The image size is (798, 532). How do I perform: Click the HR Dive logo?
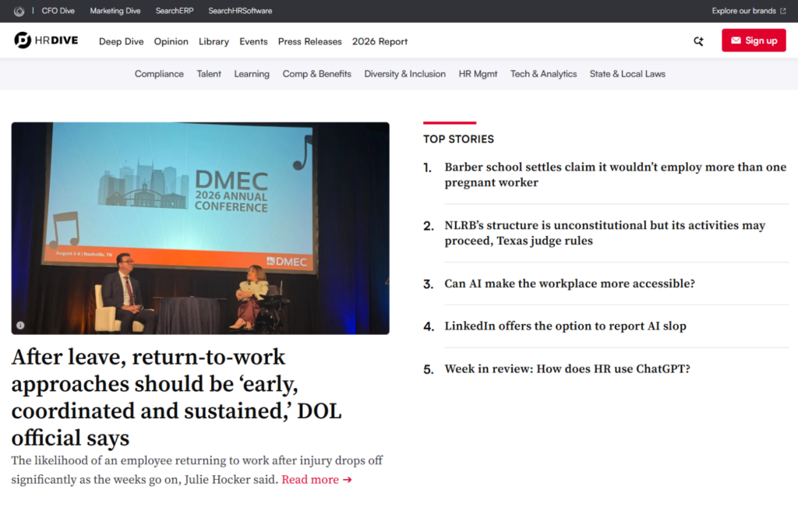[46, 41]
